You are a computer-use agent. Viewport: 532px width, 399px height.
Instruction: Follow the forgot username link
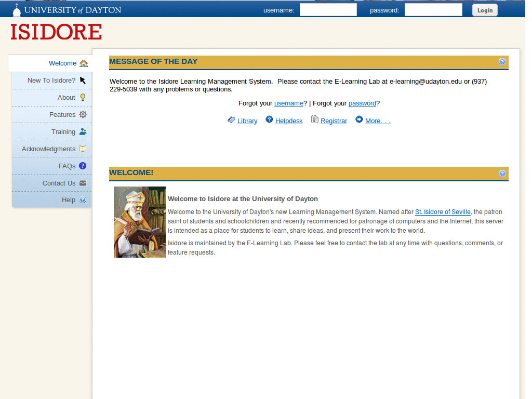pyautogui.click(x=289, y=103)
